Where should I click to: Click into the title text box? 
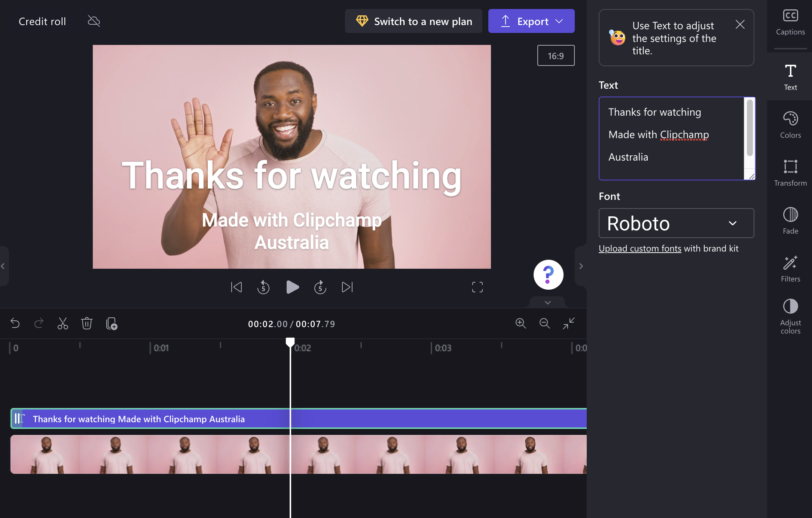(x=672, y=138)
